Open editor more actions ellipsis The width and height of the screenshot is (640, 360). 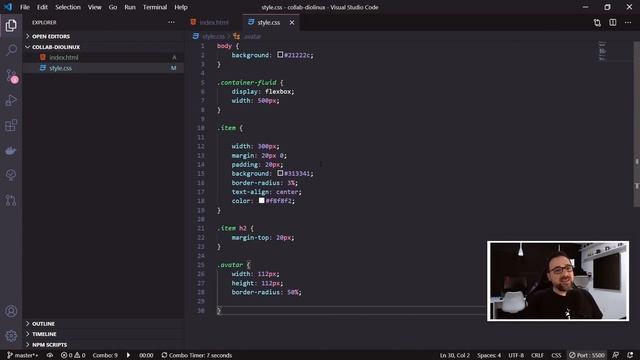(628, 22)
